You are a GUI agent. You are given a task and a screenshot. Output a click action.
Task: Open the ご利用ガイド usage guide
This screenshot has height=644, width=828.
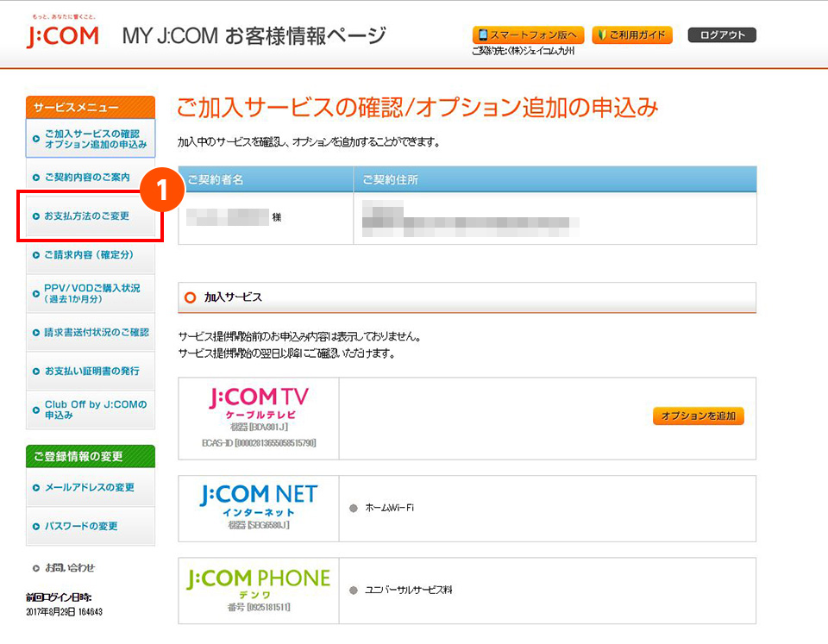pyautogui.click(x=632, y=35)
